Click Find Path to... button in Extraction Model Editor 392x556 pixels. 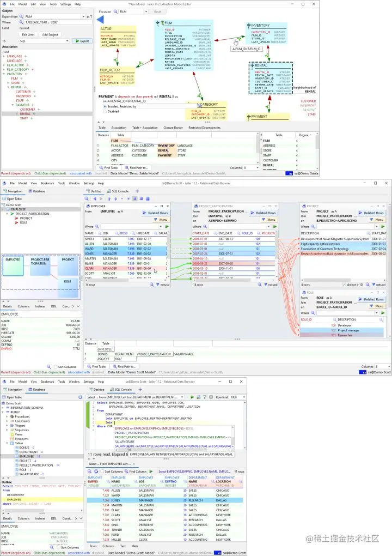[136, 168]
